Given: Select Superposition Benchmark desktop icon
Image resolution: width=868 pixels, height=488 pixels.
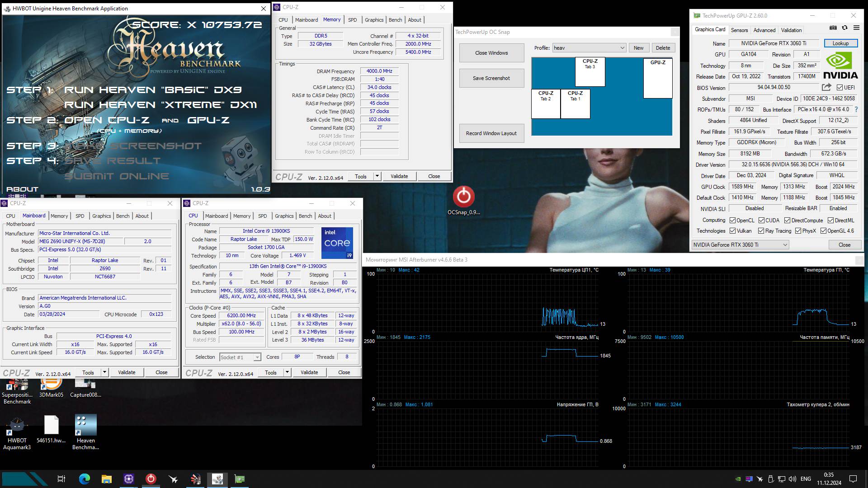Looking at the screenshot, I should 17,392.
